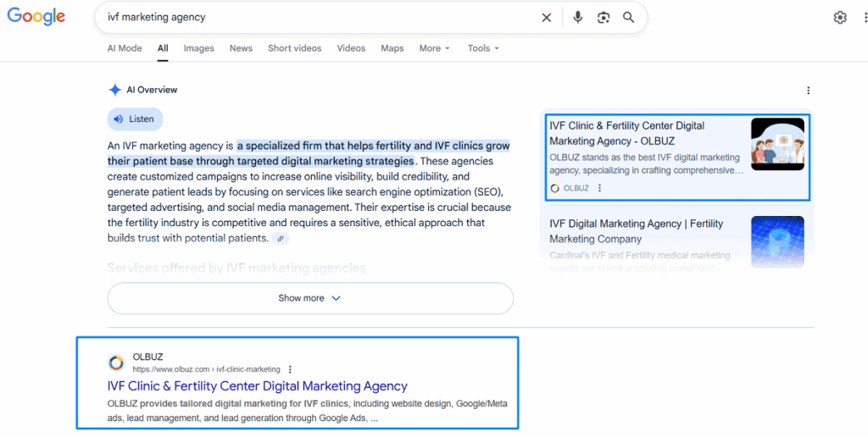Open the Tools dropdown
The width and height of the screenshot is (868, 437).
[x=483, y=48]
